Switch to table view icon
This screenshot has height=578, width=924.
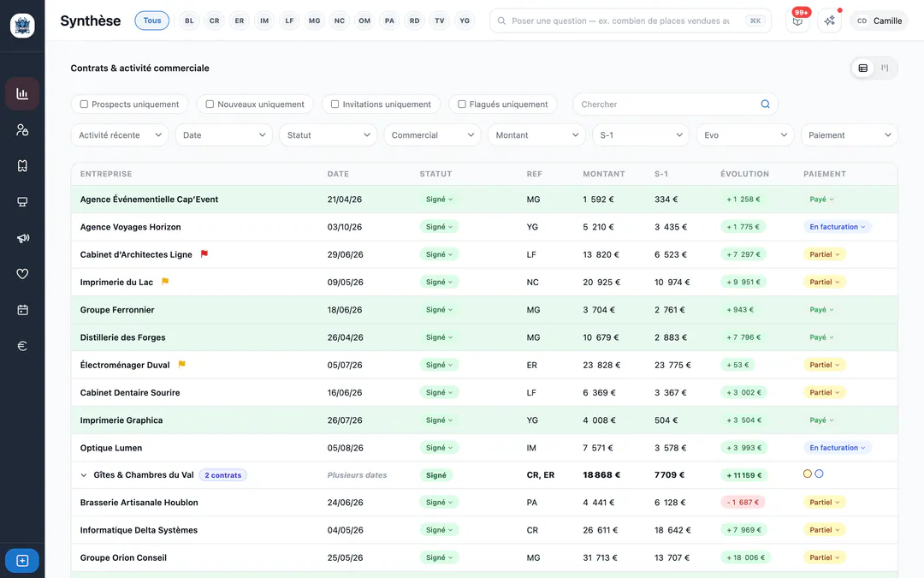coord(862,68)
